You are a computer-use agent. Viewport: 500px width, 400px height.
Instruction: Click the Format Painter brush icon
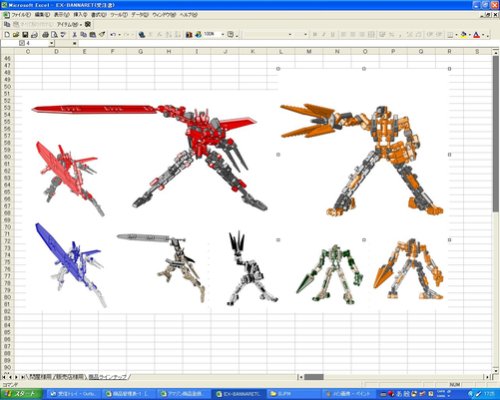click(102, 34)
